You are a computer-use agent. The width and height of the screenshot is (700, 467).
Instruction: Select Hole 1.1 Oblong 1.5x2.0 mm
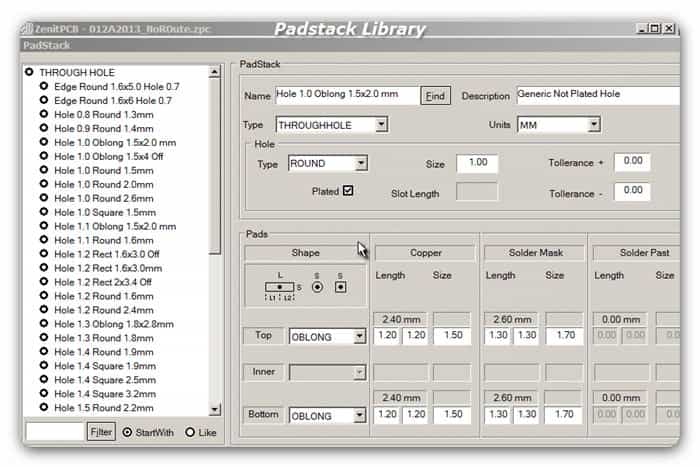click(115, 226)
